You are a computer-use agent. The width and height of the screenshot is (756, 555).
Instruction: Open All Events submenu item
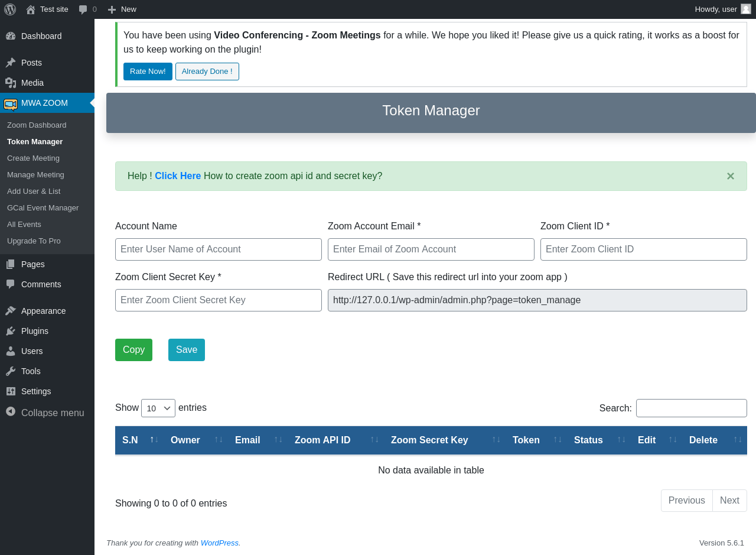click(24, 225)
